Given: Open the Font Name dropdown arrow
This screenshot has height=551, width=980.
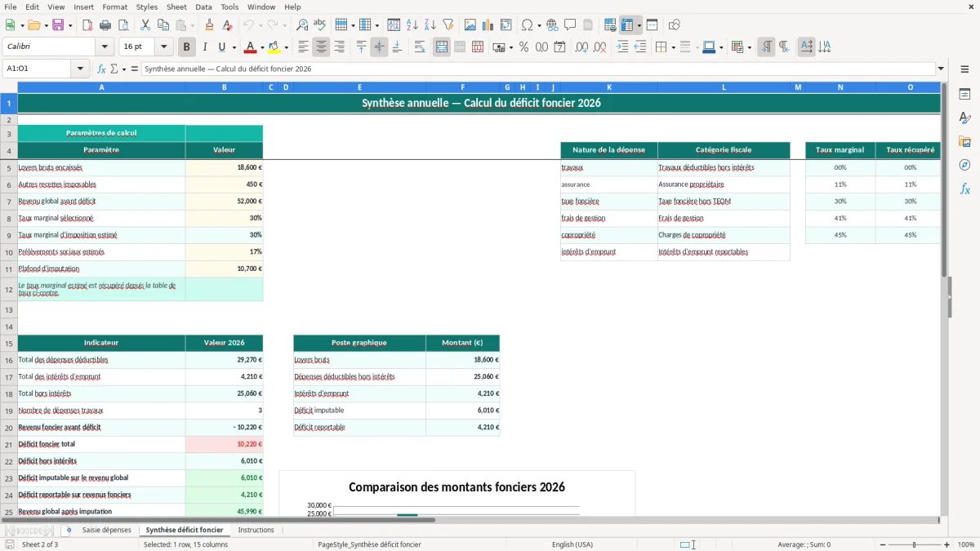Looking at the screenshot, I should (x=104, y=47).
